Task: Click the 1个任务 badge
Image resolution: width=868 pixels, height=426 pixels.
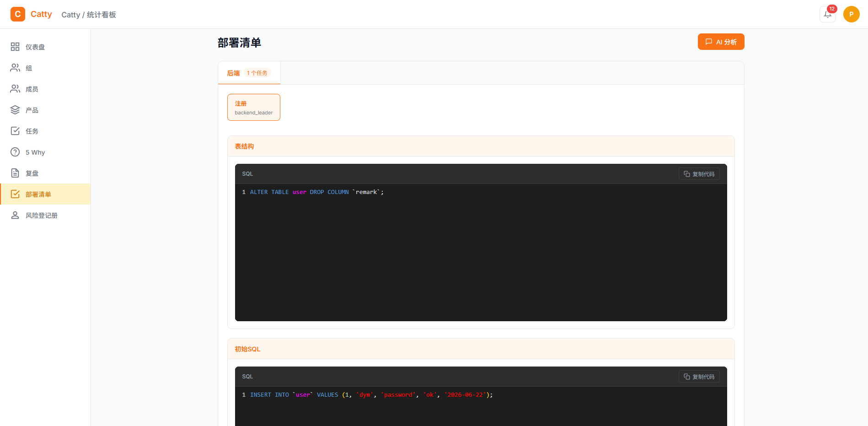Action: (257, 73)
